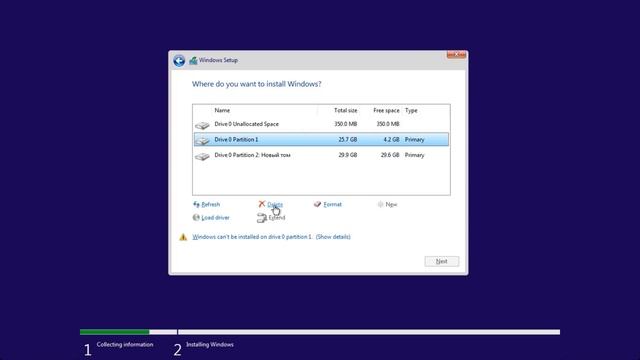The height and width of the screenshot is (360, 640).
Task: Open Show details for the warning
Action: (333, 237)
